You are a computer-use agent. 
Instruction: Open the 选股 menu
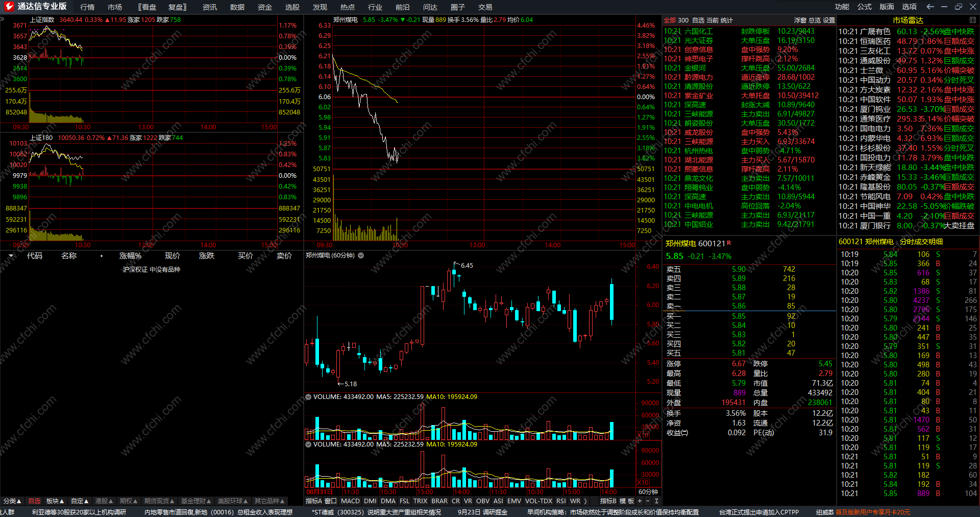(x=292, y=7)
